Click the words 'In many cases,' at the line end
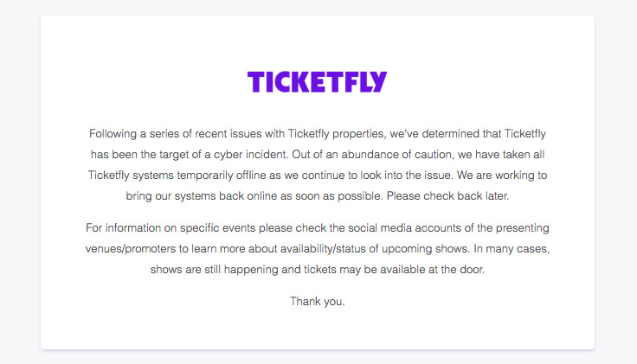The image size is (637, 364). point(512,249)
